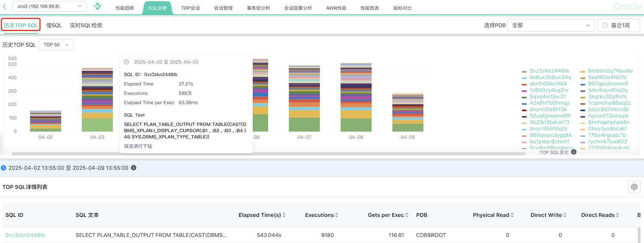Sort table by Physical Read arrows
The width and height of the screenshot is (644, 243).
click(x=512, y=215)
